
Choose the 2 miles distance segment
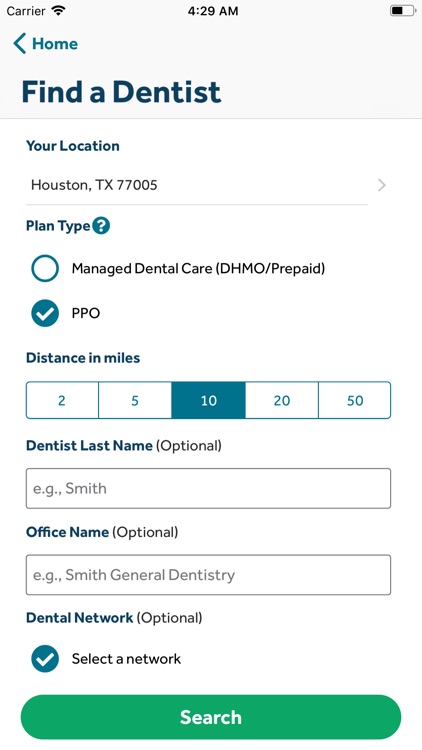(62, 400)
